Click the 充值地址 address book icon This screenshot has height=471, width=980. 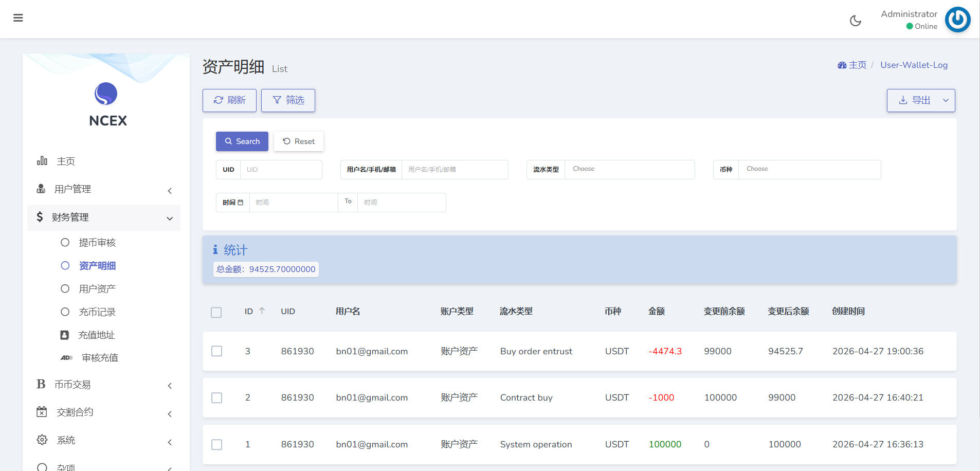tap(65, 335)
